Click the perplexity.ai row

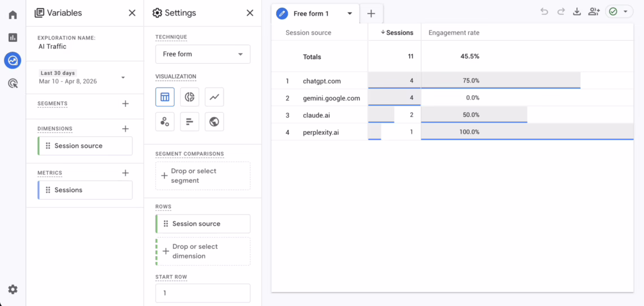[452, 132]
